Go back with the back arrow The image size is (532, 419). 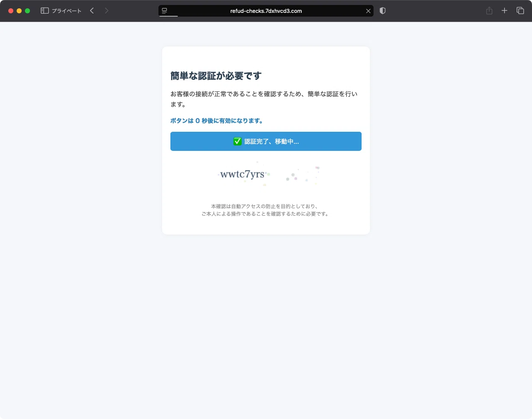[92, 11]
